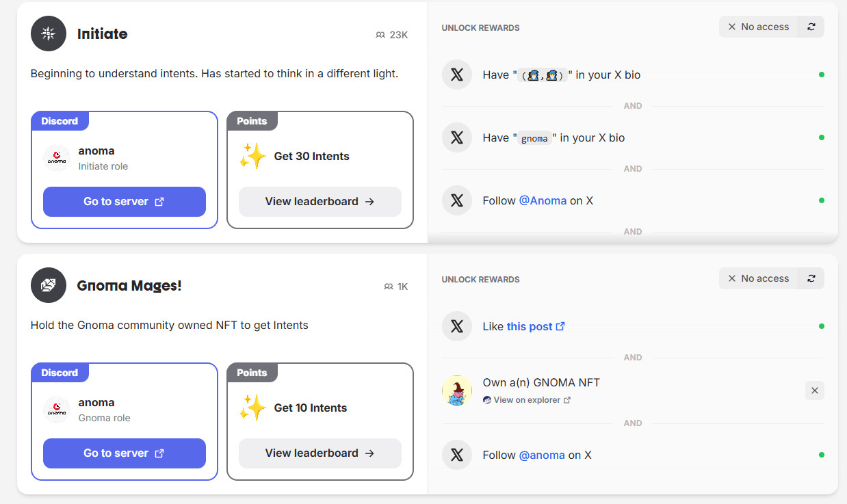Image resolution: width=847 pixels, height=504 pixels.
Task: Refresh the Gnoma Mages access status
Action: pyautogui.click(x=811, y=278)
